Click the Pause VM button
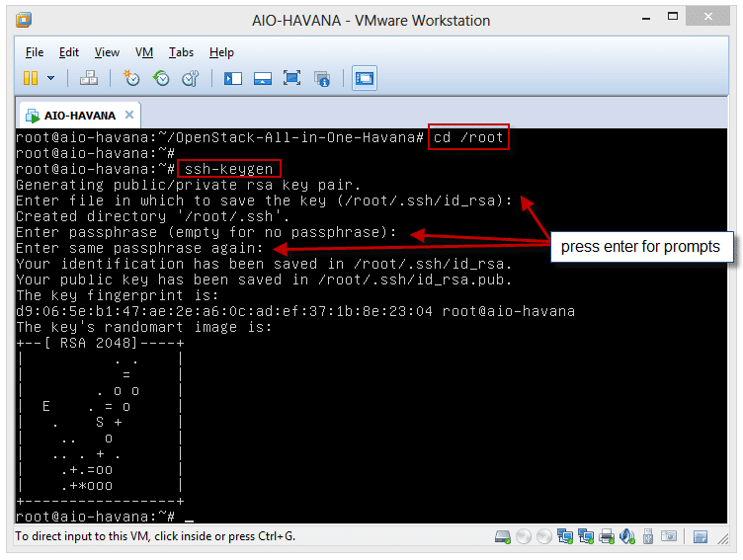The height and width of the screenshot is (560, 743). [31, 78]
